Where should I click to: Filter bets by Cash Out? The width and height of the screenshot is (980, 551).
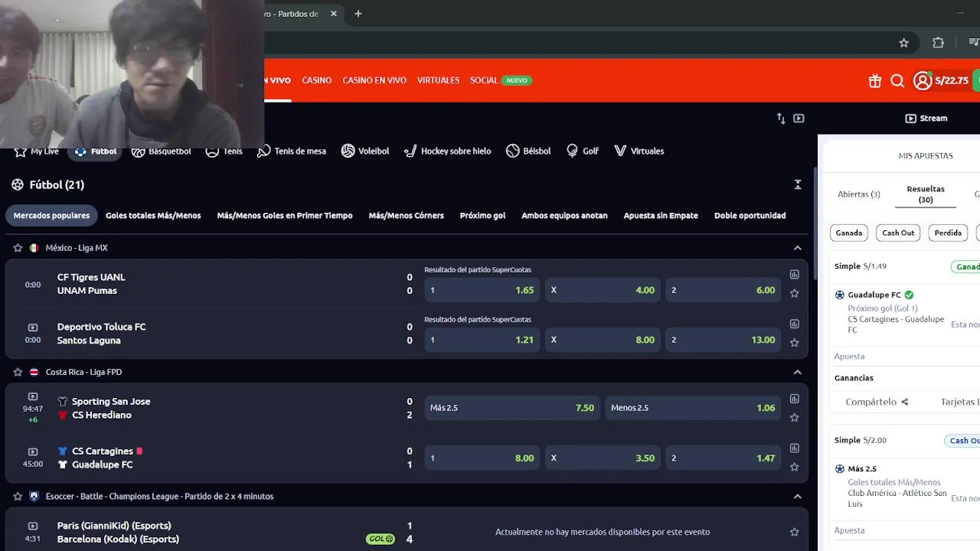click(x=898, y=233)
